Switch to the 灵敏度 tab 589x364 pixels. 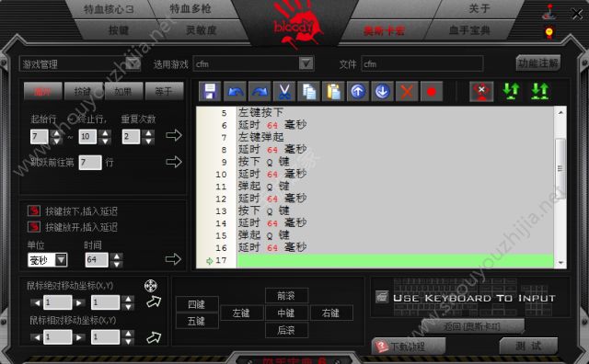(201, 30)
